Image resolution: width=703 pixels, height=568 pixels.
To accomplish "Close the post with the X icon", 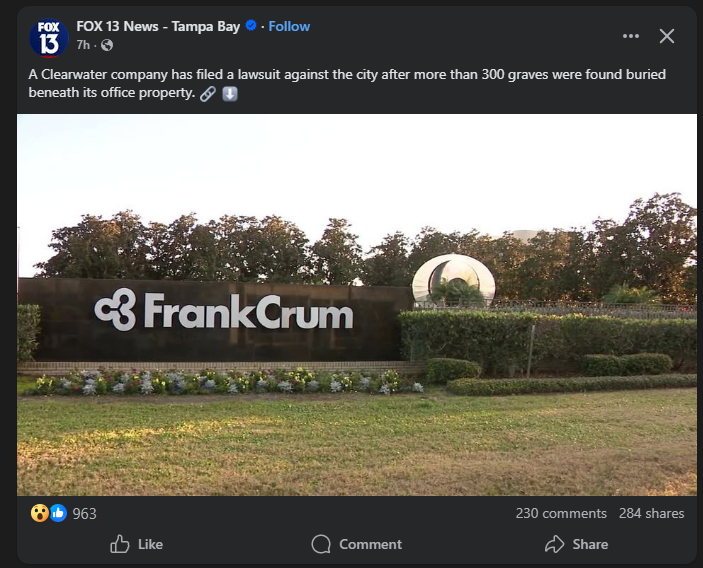I will point(667,36).
